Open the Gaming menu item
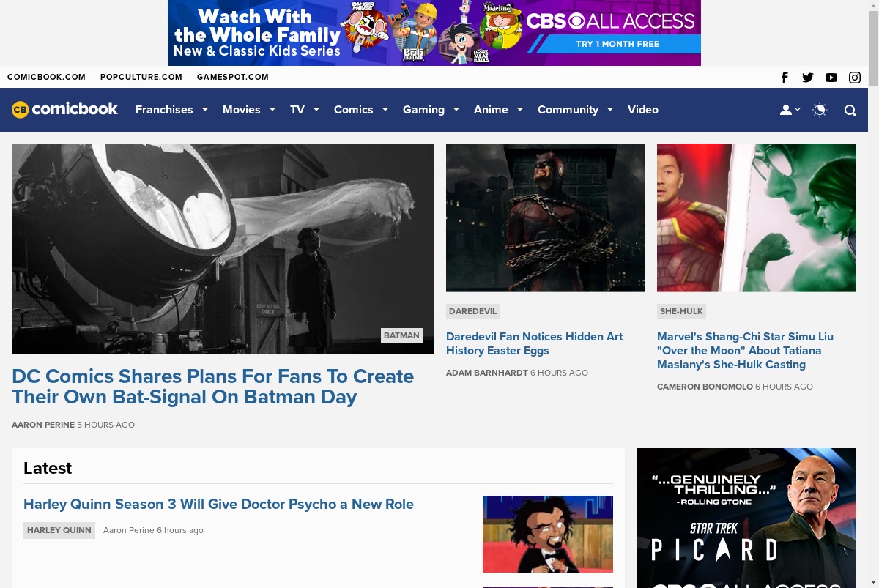 (423, 110)
